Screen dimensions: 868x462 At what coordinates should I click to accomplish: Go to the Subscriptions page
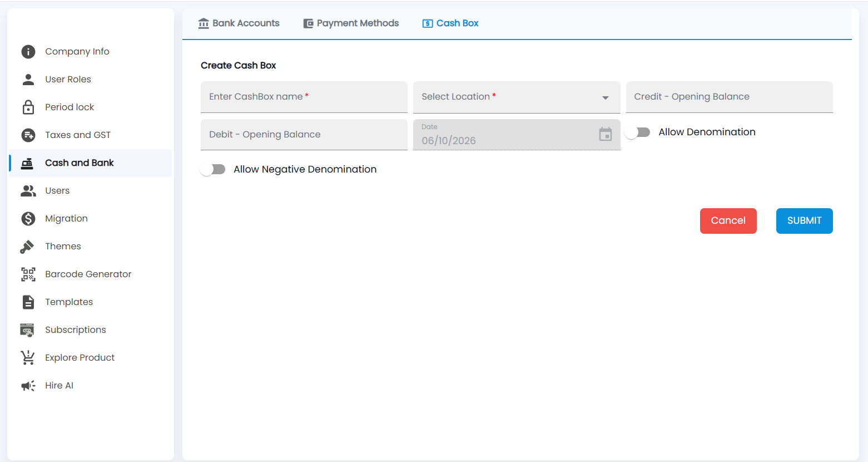point(91,330)
